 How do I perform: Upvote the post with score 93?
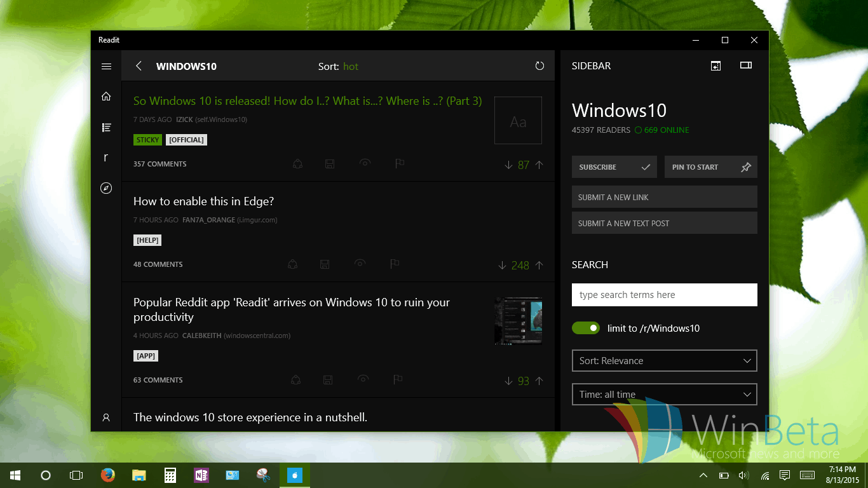pyautogui.click(x=539, y=381)
